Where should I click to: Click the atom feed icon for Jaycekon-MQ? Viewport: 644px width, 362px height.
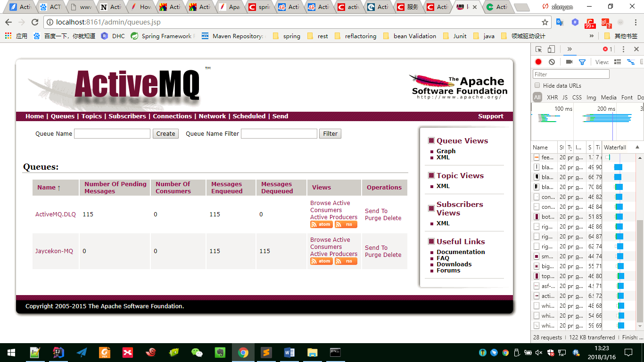[322, 261]
